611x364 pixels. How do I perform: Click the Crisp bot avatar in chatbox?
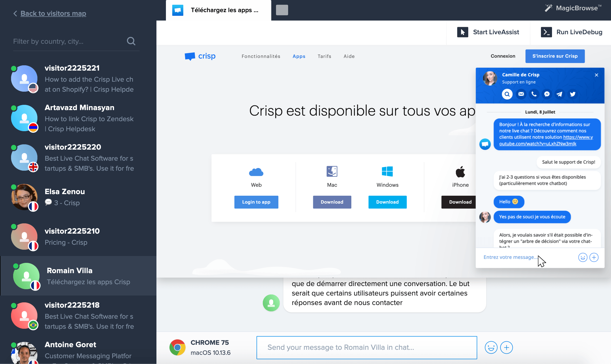point(485,144)
